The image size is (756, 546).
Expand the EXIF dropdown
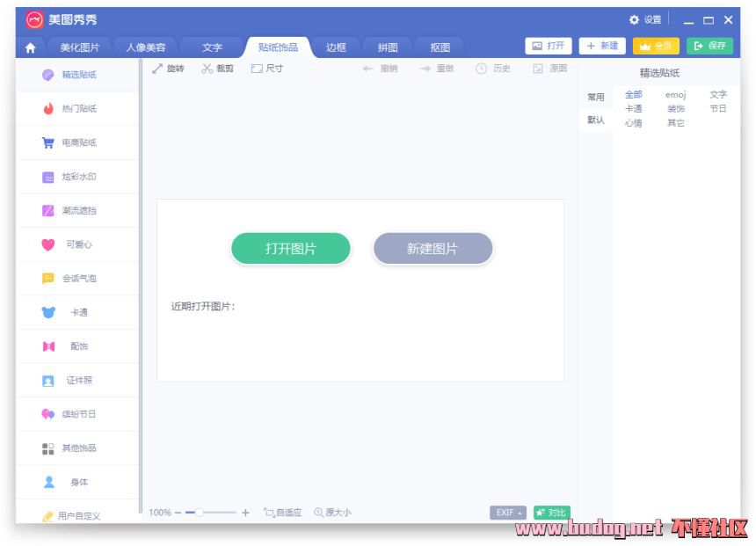(508, 513)
